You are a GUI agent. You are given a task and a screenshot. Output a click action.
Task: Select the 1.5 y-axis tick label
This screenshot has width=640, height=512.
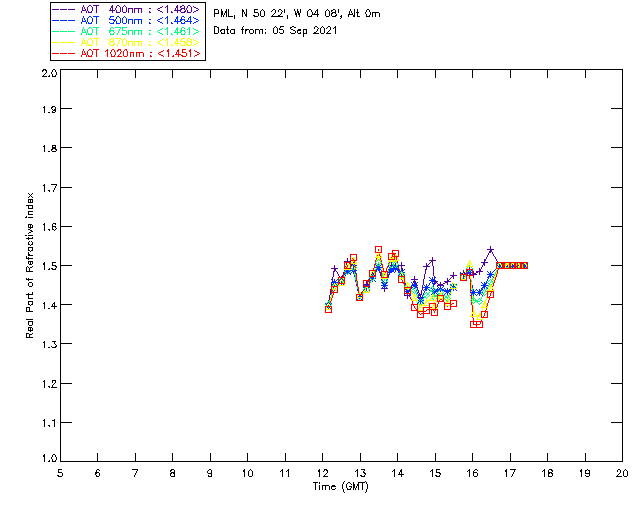pos(48,266)
